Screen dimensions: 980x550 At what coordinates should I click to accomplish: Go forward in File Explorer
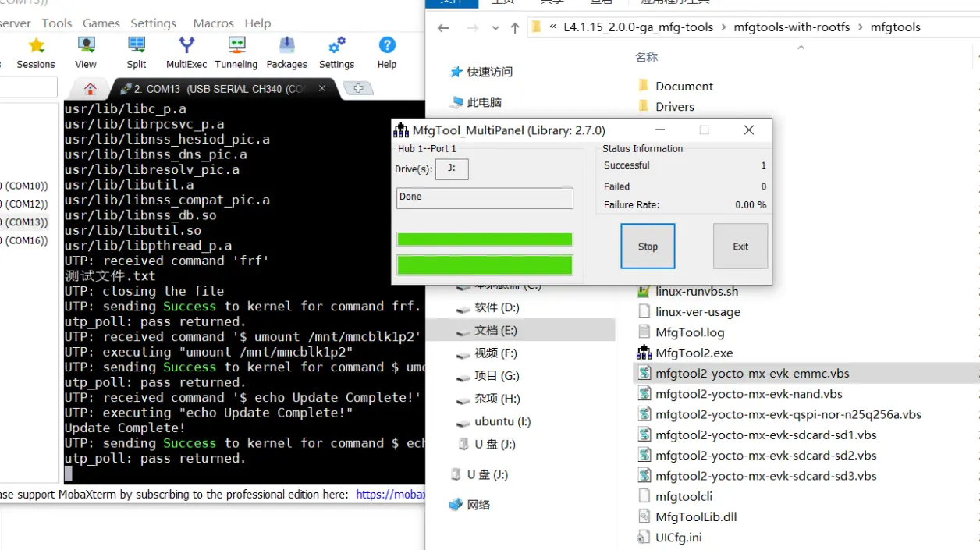tap(473, 28)
